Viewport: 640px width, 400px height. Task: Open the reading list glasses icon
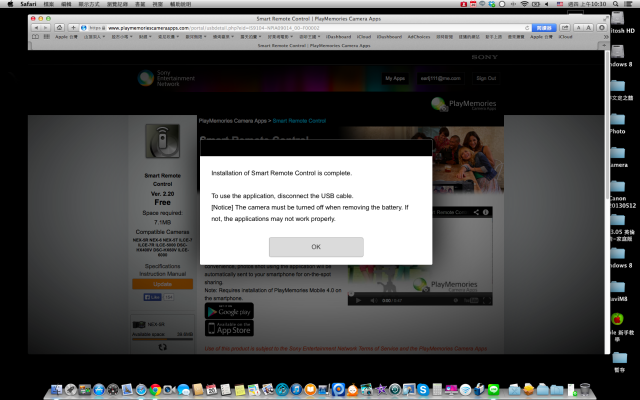(36, 37)
